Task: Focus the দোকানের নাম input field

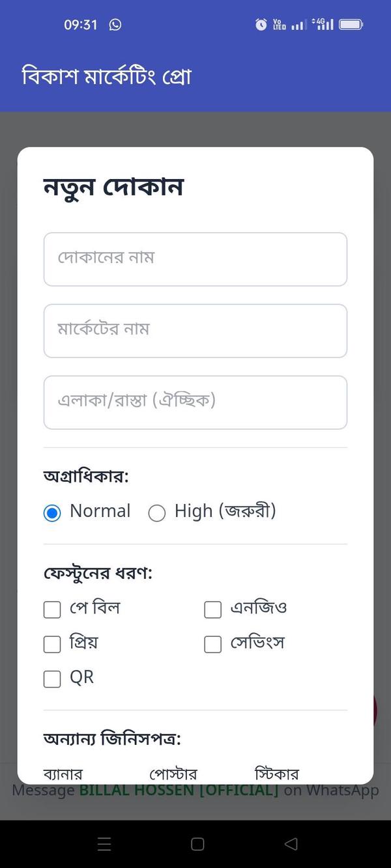Action: click(x=195, y=259)
